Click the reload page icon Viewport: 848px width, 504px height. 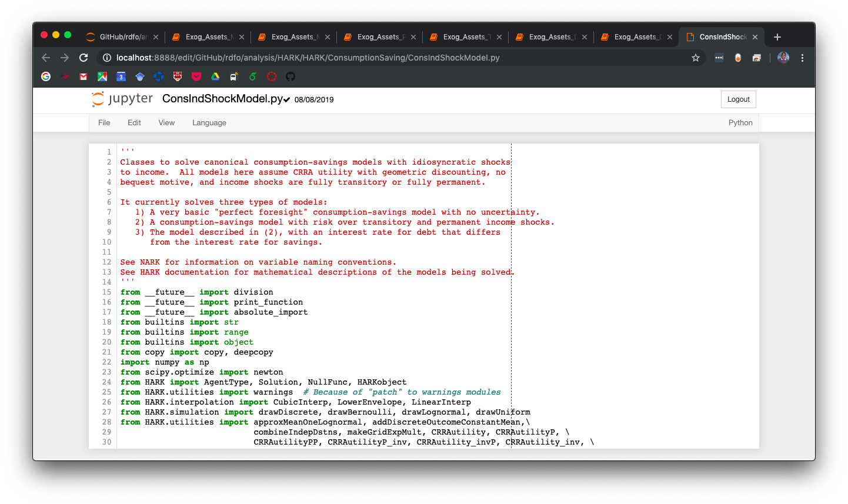pos(84,58)
